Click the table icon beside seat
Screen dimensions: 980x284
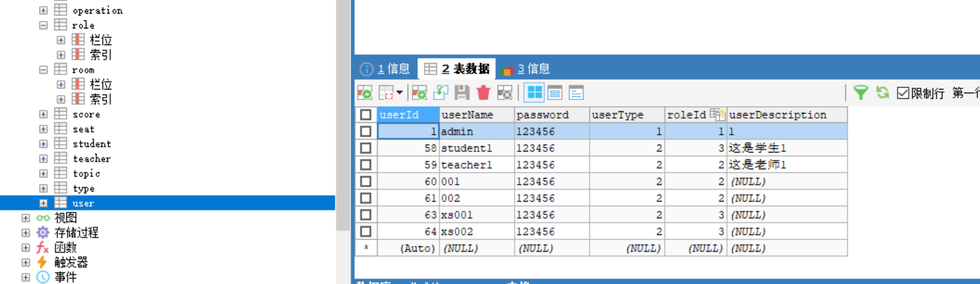[61, 128]
